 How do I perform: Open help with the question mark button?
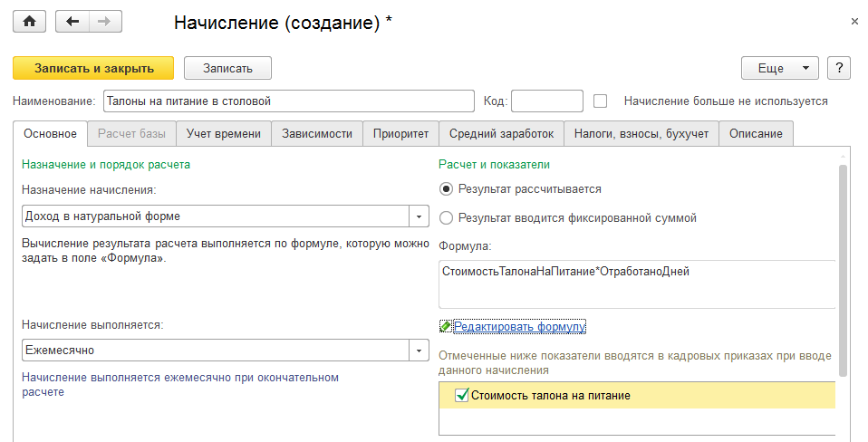(839, 68)
